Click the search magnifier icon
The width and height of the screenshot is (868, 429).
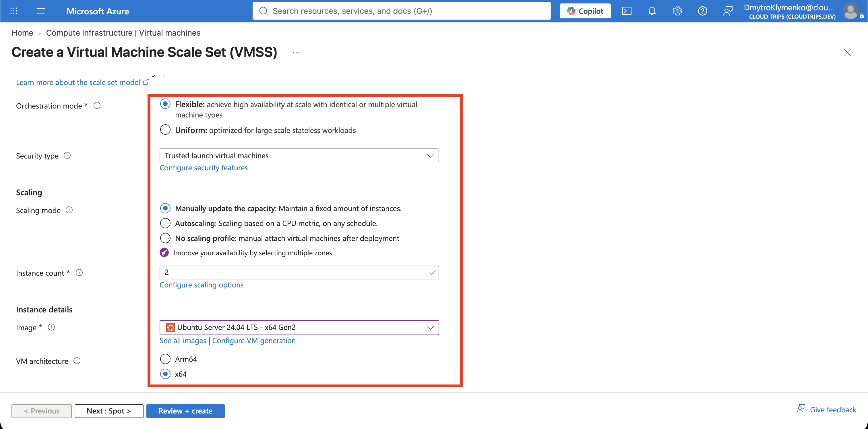point(263,11)
